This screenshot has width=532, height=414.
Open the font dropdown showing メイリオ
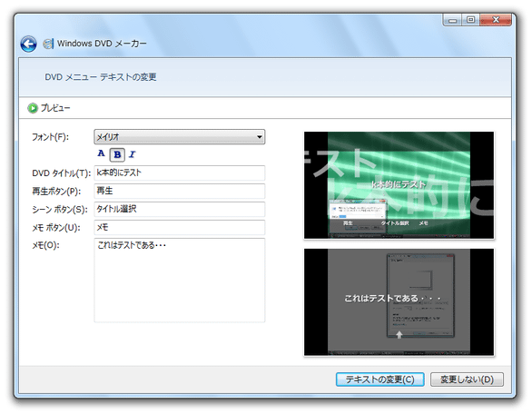click(x=179, y=137)
